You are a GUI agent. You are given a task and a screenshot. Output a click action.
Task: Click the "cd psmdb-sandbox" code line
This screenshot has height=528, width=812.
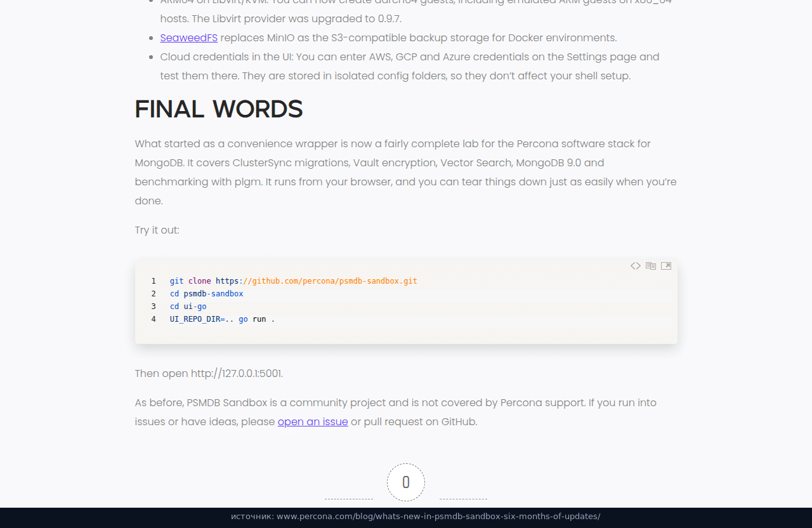point(207,293)
